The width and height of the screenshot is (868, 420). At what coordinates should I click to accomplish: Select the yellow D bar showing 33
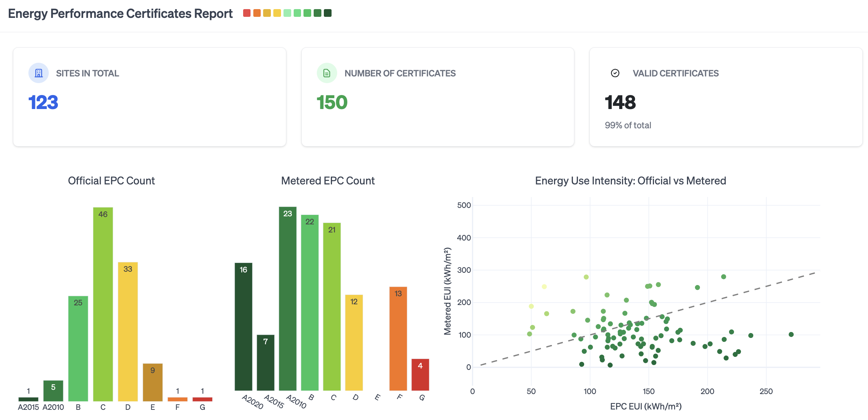128,331
